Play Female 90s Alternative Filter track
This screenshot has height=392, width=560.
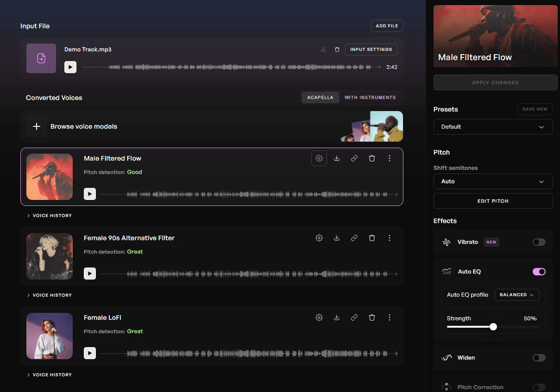tap(90, 274)
